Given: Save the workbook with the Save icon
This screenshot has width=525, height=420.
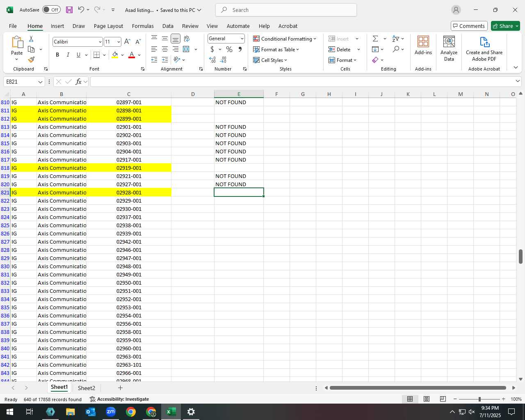Looking at the screenshot, I should 69,10.
